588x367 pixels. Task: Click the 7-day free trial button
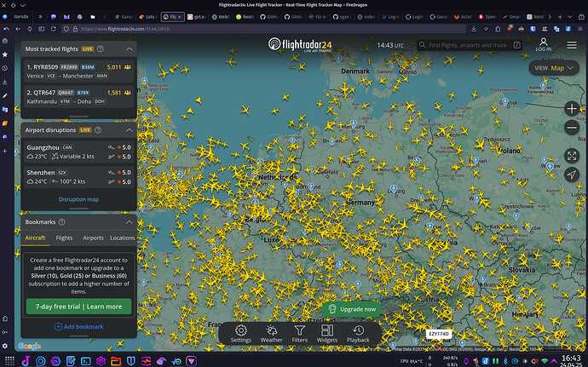click(x=78, y=307)
